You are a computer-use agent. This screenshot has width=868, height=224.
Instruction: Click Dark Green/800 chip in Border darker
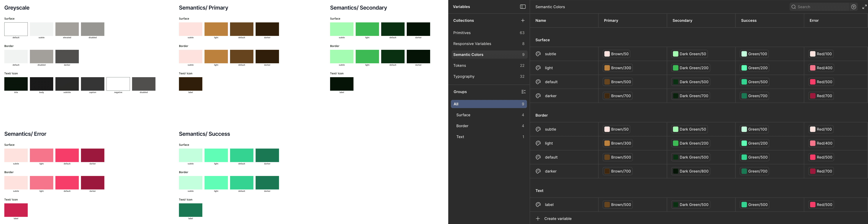point(691,171)
